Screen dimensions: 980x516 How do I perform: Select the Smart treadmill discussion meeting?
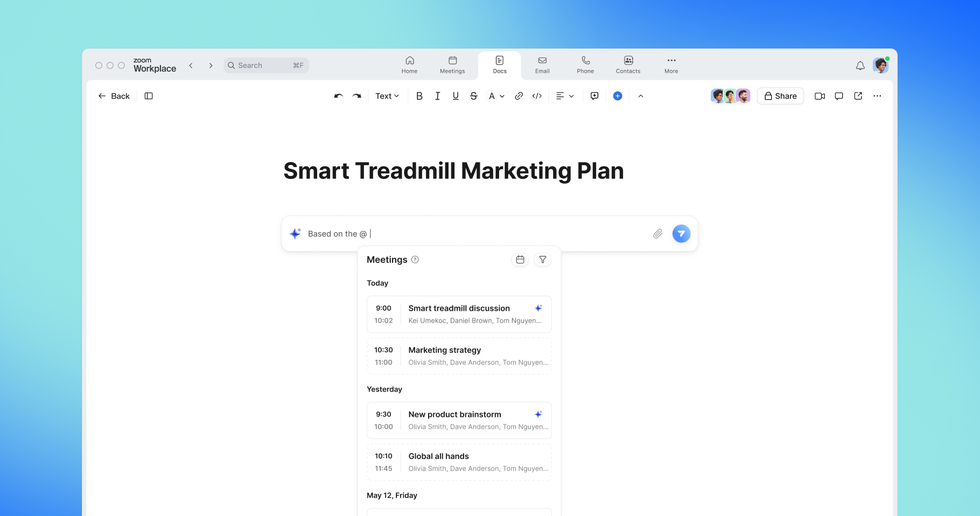coord(459,314)
